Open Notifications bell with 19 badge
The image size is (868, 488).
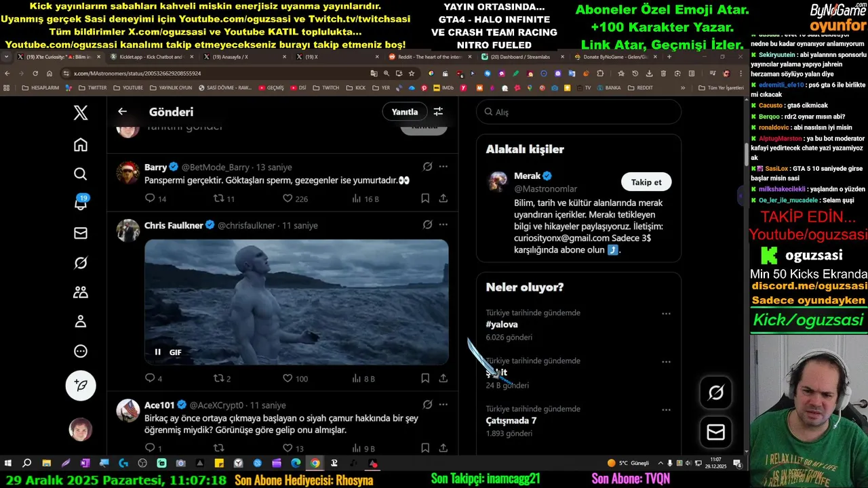81,203
